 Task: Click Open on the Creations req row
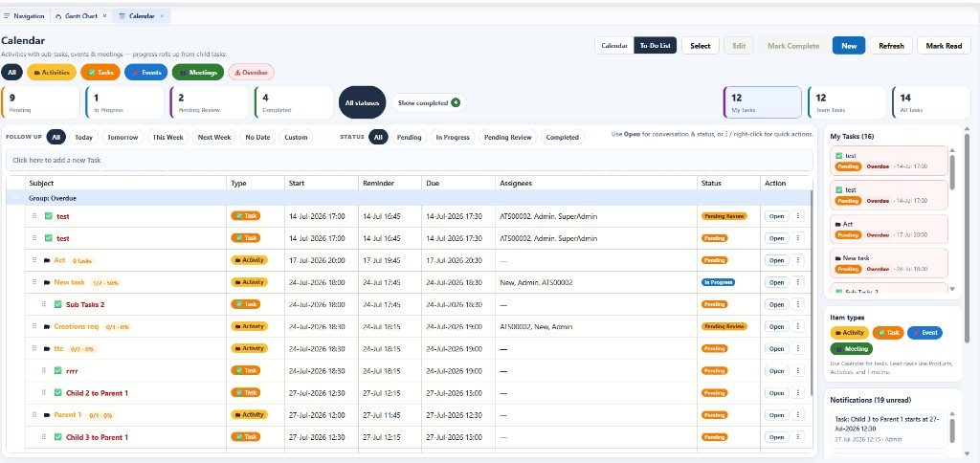777,327
